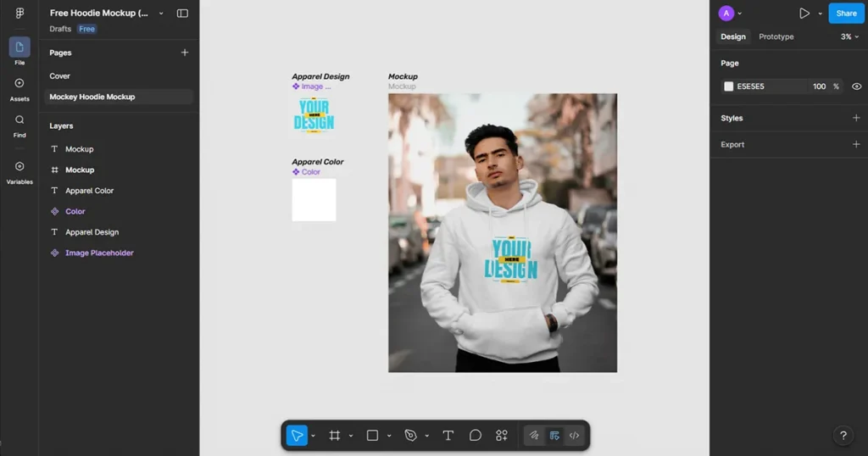This screenshot has height=456, width=868.
Task: Expand the Pen tool options chevron
Action: [x=427, y=436]
